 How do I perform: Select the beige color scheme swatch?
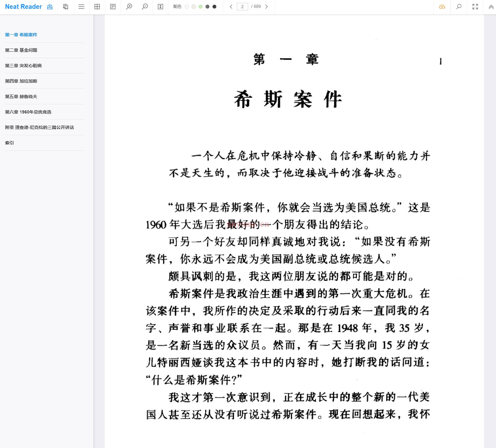point(194,7)
